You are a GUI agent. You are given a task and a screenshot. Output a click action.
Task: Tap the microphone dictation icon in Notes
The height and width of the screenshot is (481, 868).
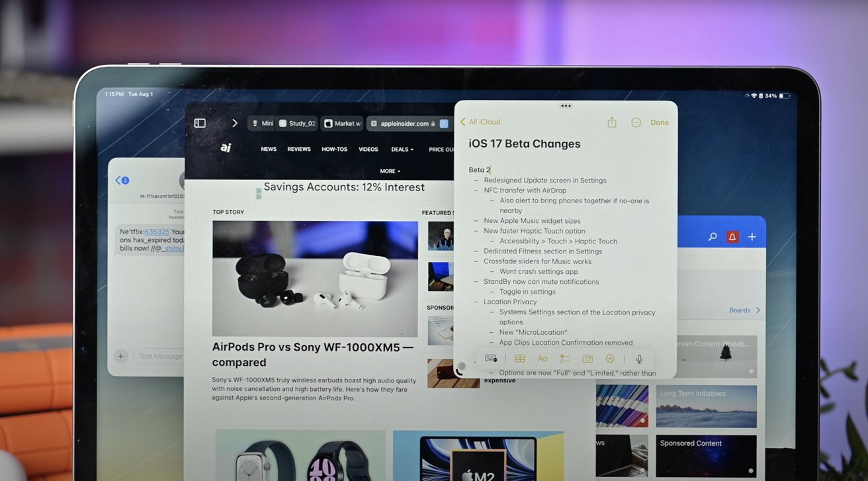(639, 359)
